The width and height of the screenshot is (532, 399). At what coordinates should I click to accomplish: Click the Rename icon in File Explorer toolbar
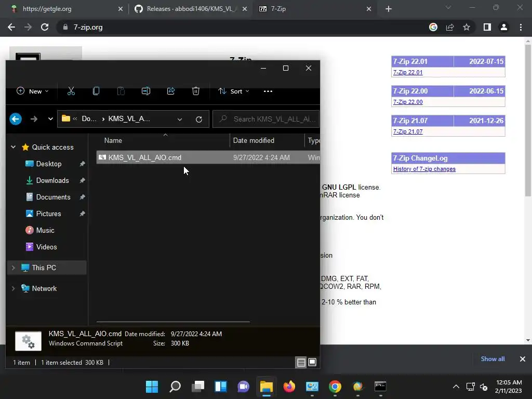coord(146,91)
